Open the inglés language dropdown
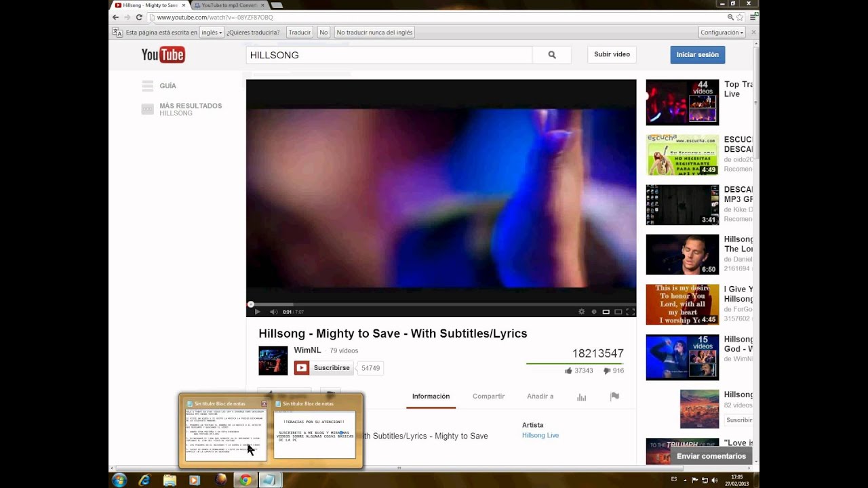 212,32
